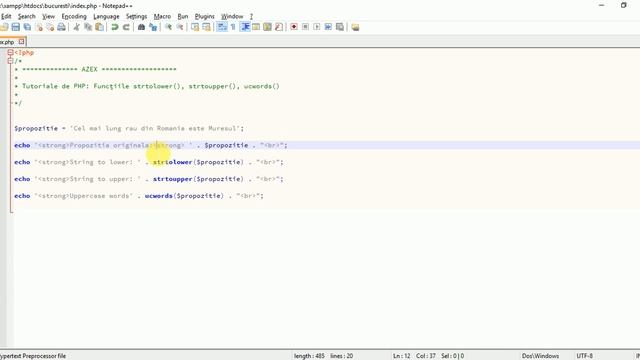Close the index.php tab with its X
Screen dimensions: 640x360
pos(22,42)
